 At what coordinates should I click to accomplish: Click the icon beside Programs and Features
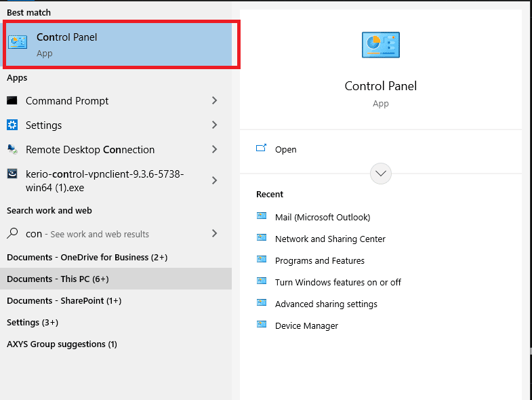coord(262,259)
